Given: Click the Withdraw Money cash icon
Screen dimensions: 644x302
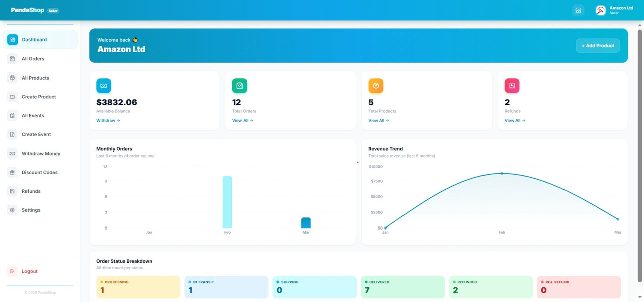Looking at the screenshot, I should (x=12, y=153).
